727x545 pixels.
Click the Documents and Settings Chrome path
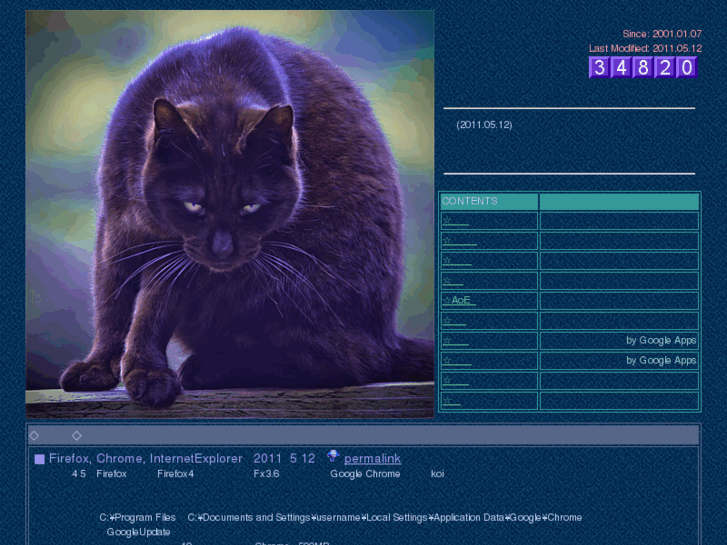(384, 518)
